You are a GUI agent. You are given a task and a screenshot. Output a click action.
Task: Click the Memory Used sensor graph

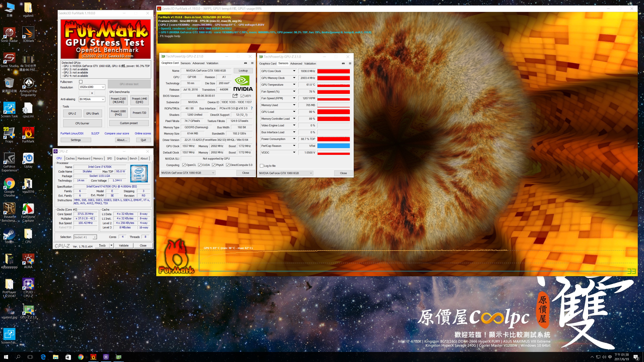pos(334,105)
